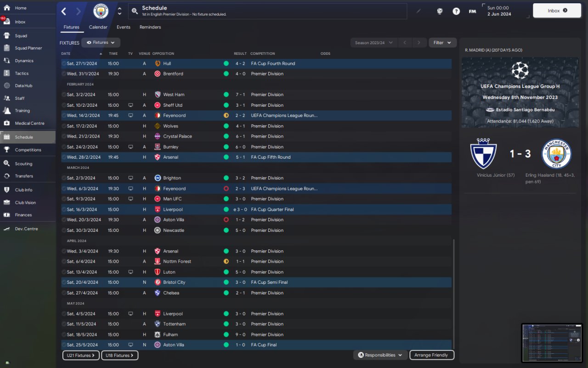The width and height of the screenshot is (588, 368).
Task: Open the Filter dropdown
Action: (442, 43)
